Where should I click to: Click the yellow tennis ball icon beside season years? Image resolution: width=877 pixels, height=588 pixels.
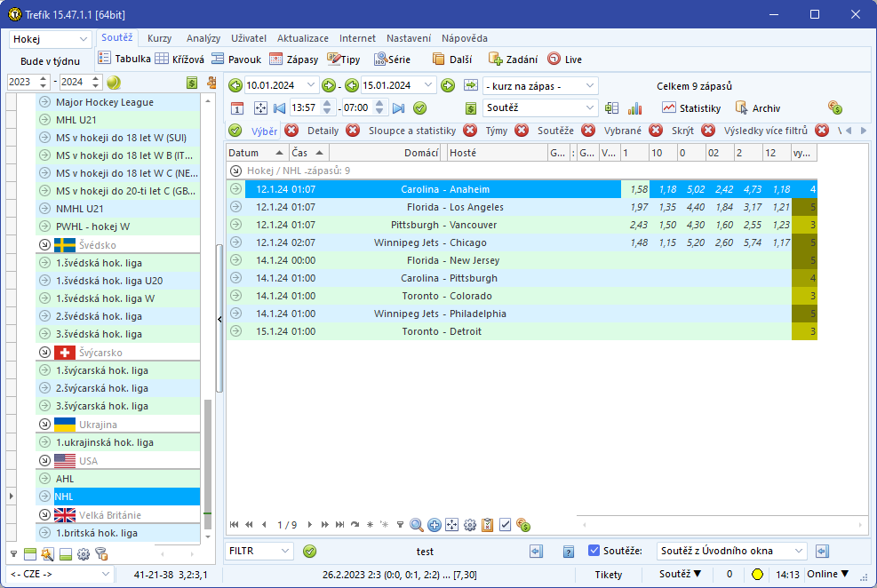click(114, 83)
